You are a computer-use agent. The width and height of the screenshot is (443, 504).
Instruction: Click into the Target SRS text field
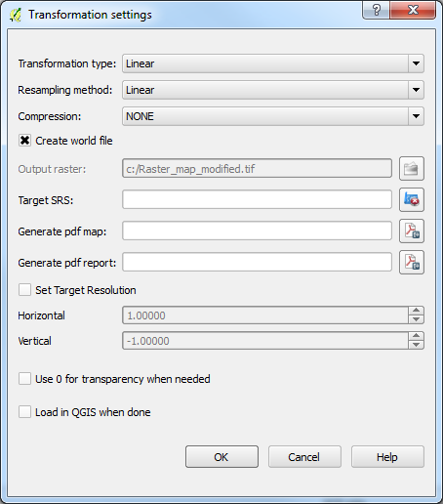(257, 199)
